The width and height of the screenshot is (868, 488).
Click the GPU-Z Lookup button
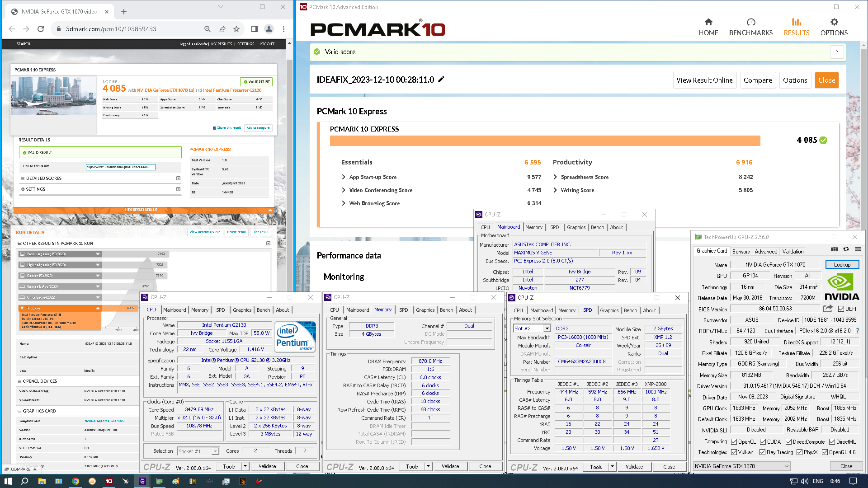(842, 265)
